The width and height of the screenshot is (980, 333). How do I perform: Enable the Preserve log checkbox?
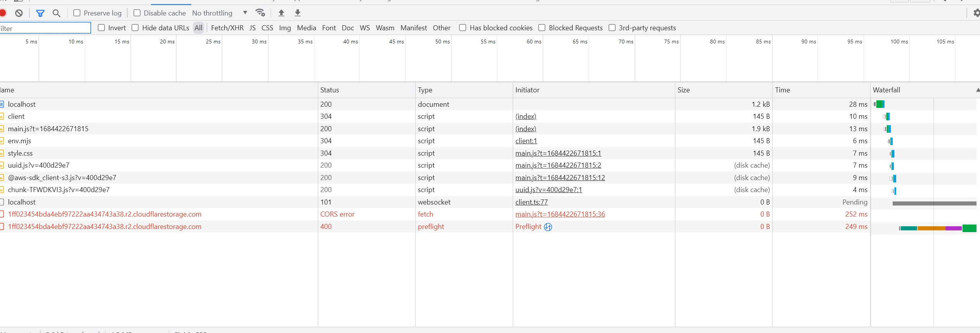77,13
